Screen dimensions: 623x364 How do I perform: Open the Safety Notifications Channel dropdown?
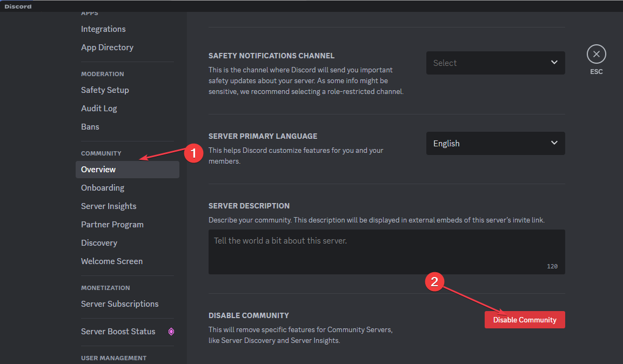tap(495, 63)
